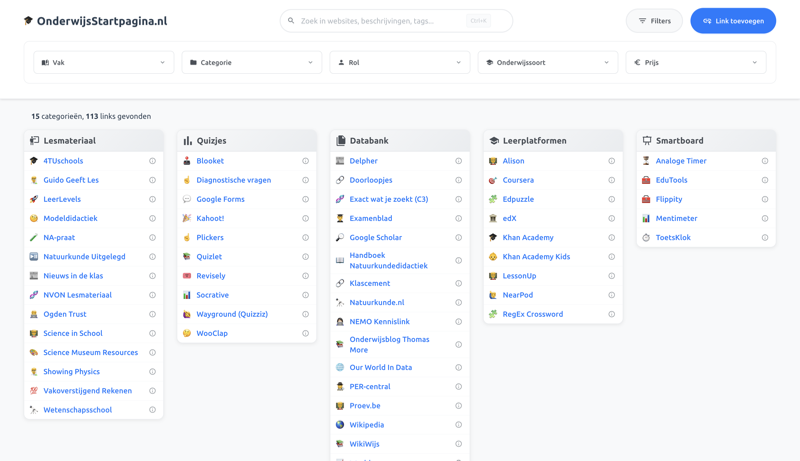Open the Flippity link
800x461 pixels.
click(x=669, y=199)
